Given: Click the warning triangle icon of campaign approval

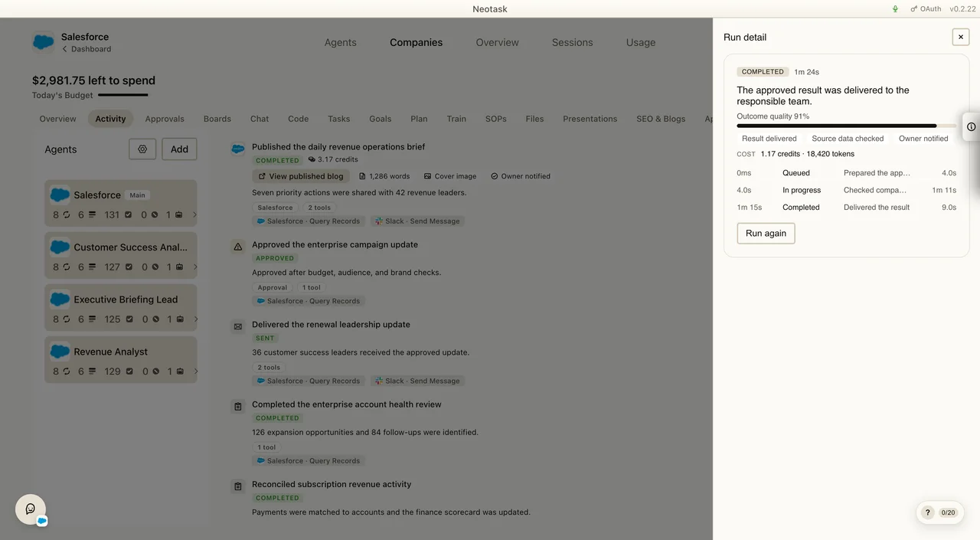Looking at the screenshot, I should click(x=238, y=247).
